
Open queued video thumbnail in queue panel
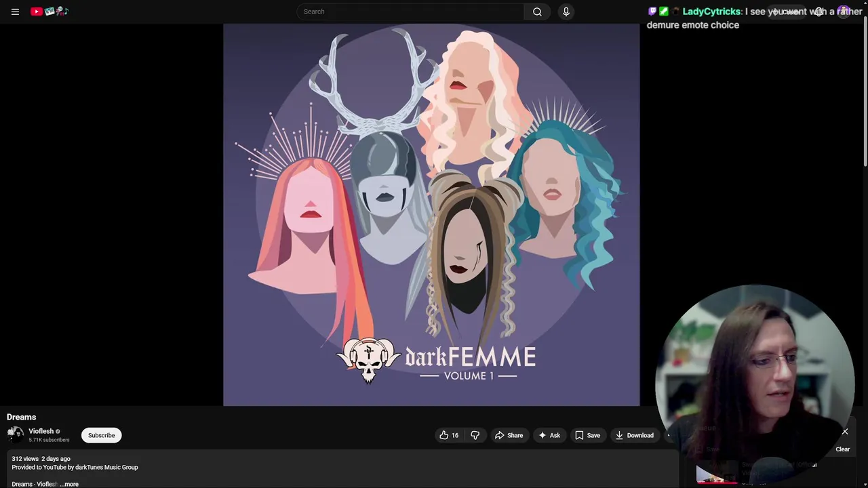pos(717,472)
